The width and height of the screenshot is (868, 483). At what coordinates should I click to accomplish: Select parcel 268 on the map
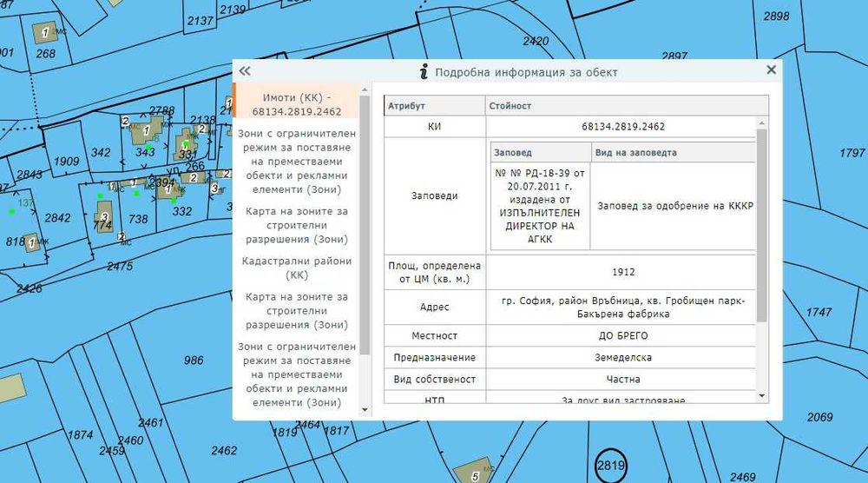point(45,54)
